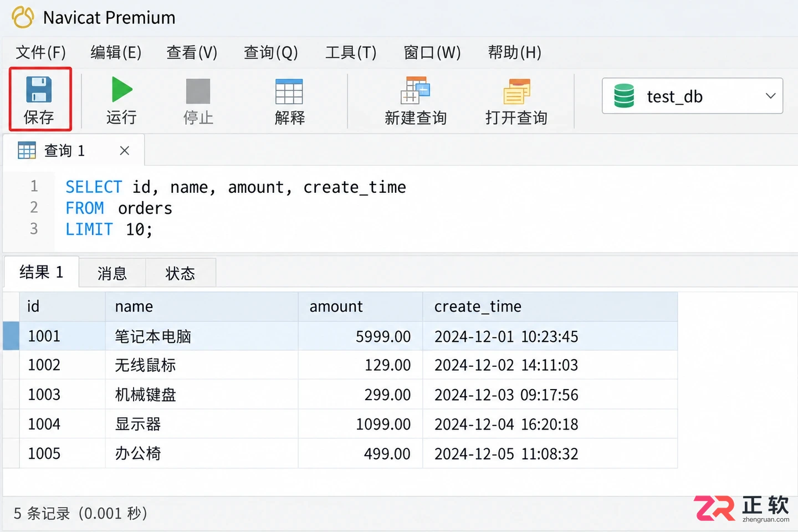Open the 文件(F) menu
Viewport: 798px width, 532px height.
[40, 53]
